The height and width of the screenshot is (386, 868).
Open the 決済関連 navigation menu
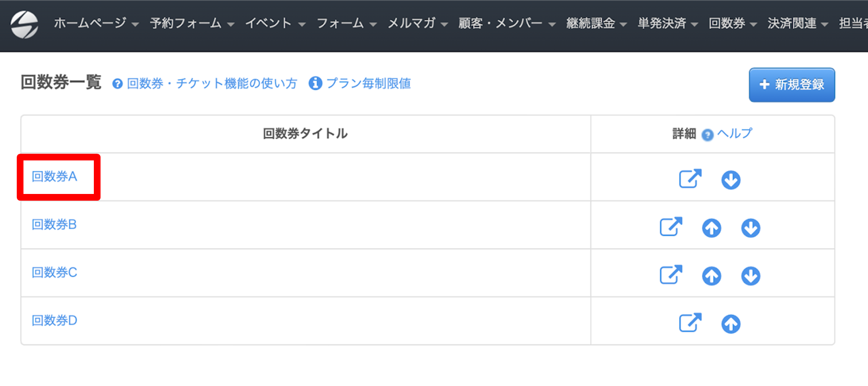(x=798, y=23)
